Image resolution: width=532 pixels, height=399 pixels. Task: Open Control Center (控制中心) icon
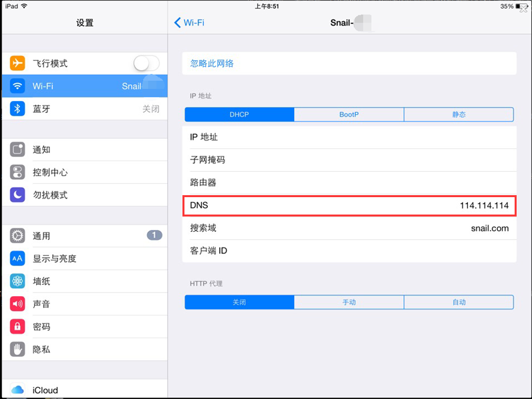point(17,172)
